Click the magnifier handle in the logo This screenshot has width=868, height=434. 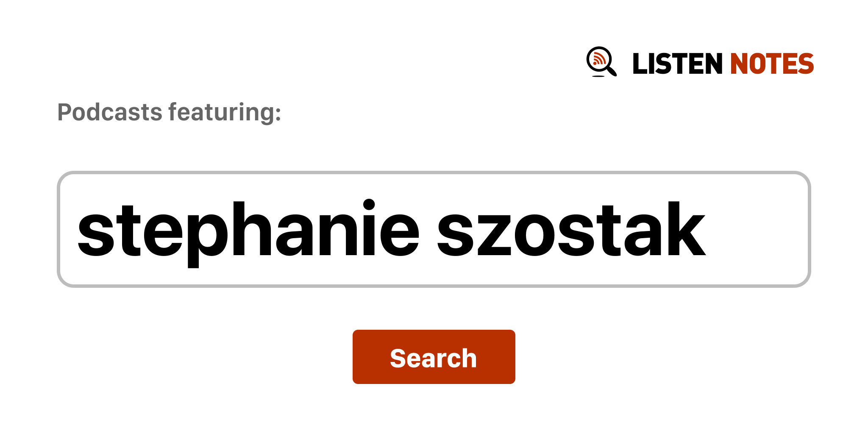(612, 71)
